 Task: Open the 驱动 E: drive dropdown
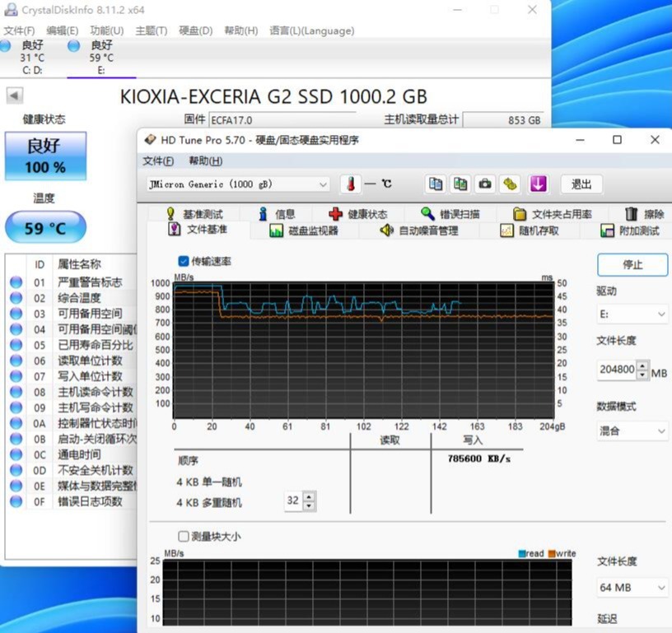point(632,314)
